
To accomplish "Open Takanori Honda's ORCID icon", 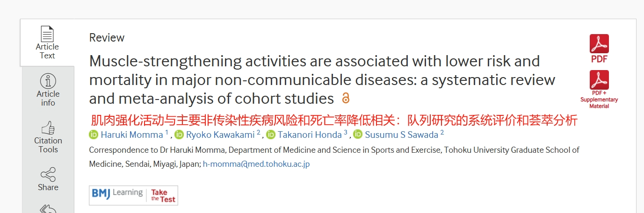I will coord(271,135).
